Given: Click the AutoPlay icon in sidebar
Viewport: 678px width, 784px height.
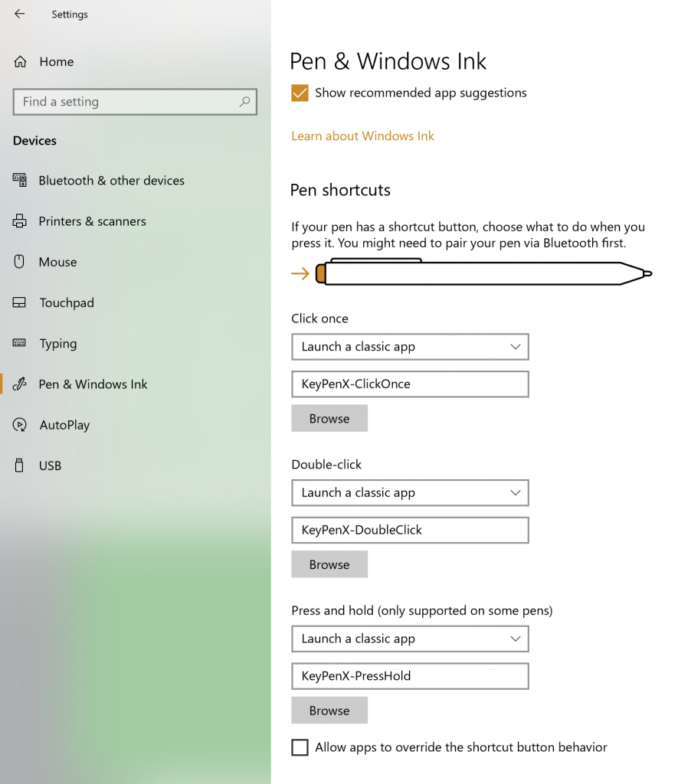Looking at the screenshot, I should click(19, 424).
